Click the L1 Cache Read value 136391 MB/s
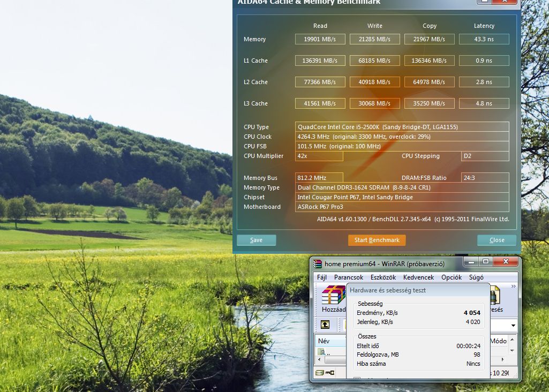The height and width of the screenshot is (392, 549). (x=320, y=61)
